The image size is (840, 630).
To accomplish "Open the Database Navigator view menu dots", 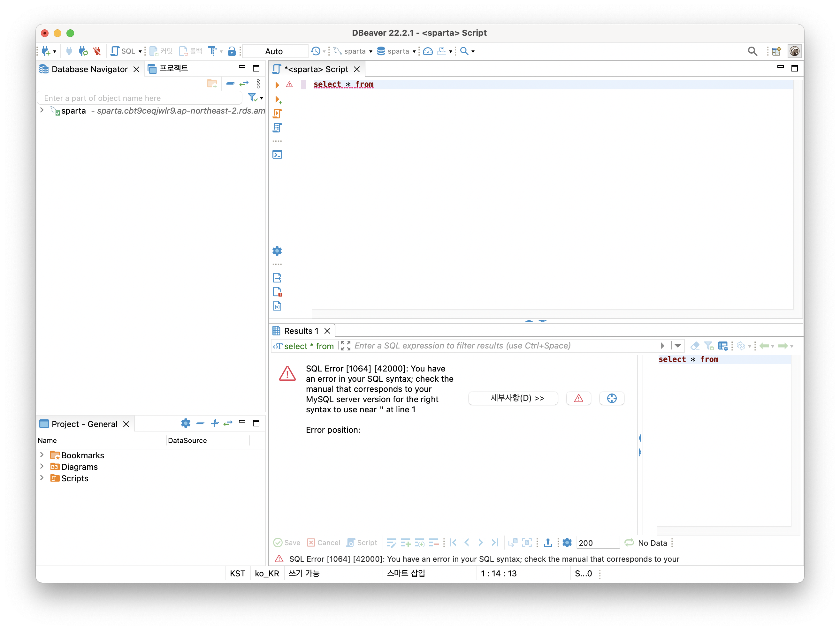I will (x=258, y=84).
